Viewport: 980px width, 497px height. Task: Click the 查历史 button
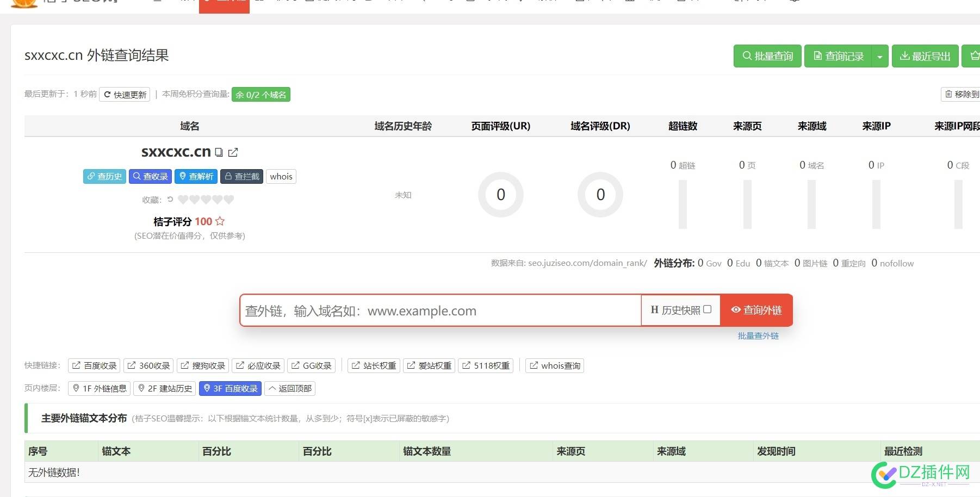pos(104,176)
